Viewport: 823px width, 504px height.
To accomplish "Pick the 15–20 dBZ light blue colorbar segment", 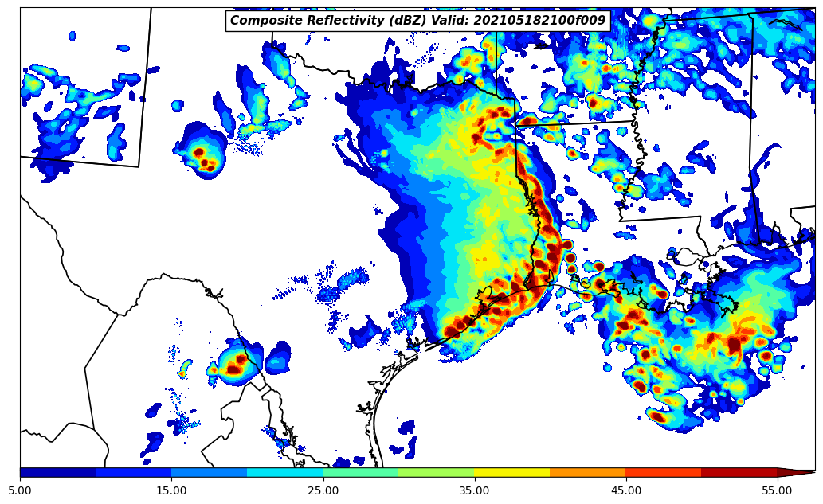I will click(x=209, y=472).
